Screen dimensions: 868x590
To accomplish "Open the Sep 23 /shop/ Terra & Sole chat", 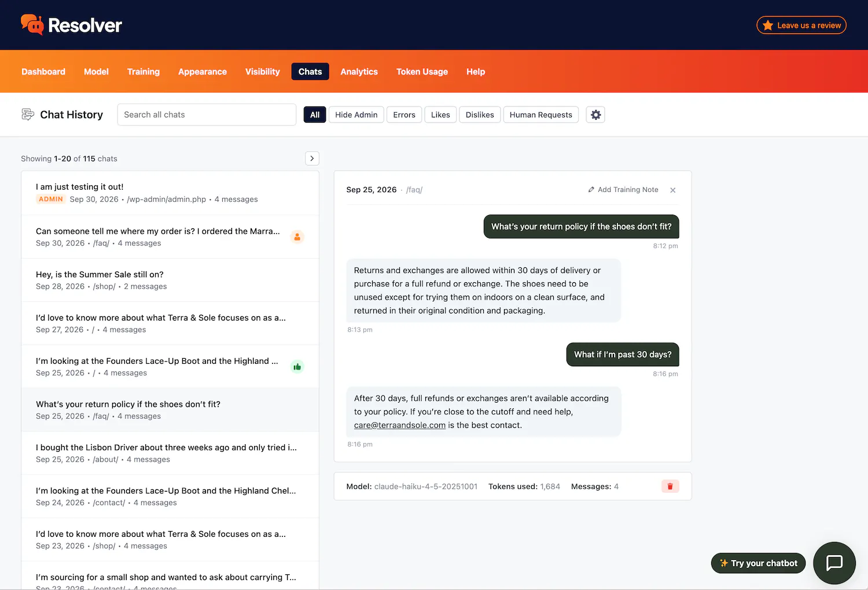I will pyautogui.click(x=170, y=540).
